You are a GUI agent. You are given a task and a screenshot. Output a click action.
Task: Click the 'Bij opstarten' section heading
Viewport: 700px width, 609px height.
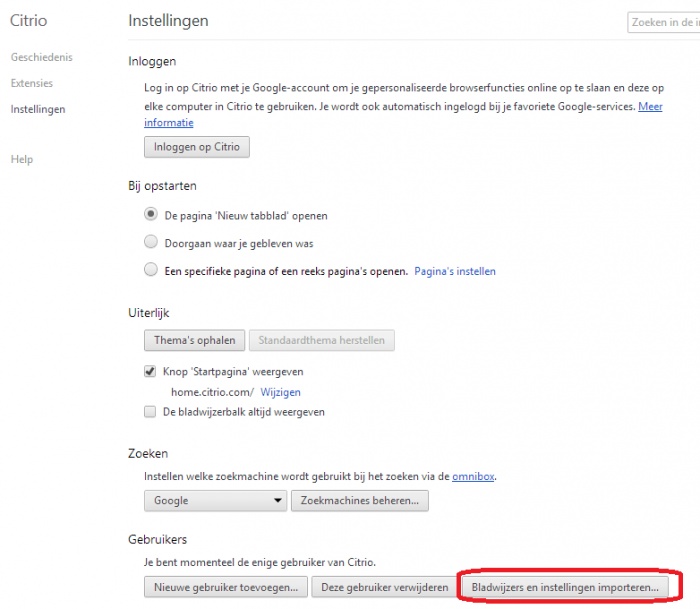click(x=162, y=186)
